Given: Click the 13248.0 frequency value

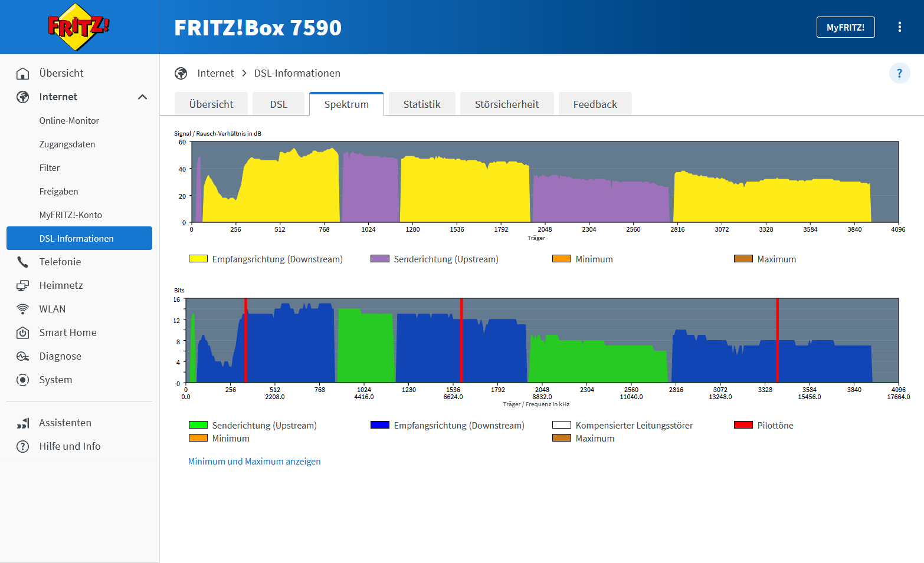Looking at the screenshot, I should [x=720, y=397].
